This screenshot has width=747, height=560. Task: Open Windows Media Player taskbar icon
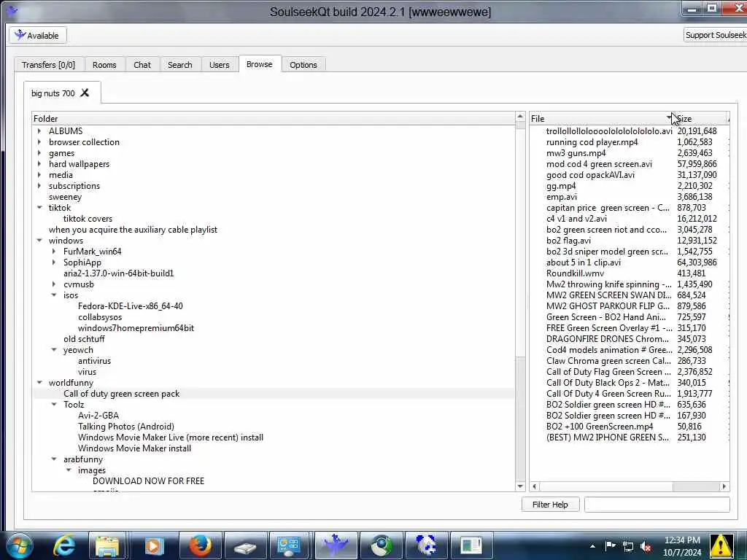[x=153, y=545]
